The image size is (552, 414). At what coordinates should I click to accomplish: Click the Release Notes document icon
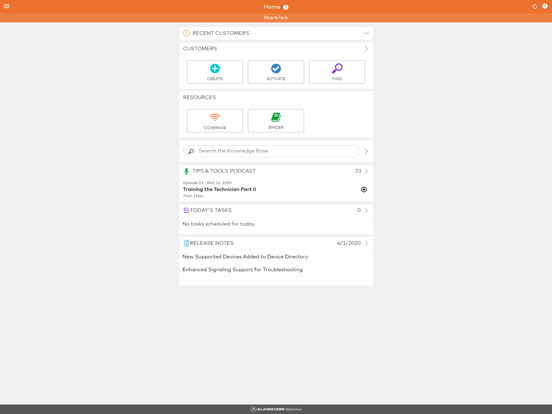tap(186, 243)
